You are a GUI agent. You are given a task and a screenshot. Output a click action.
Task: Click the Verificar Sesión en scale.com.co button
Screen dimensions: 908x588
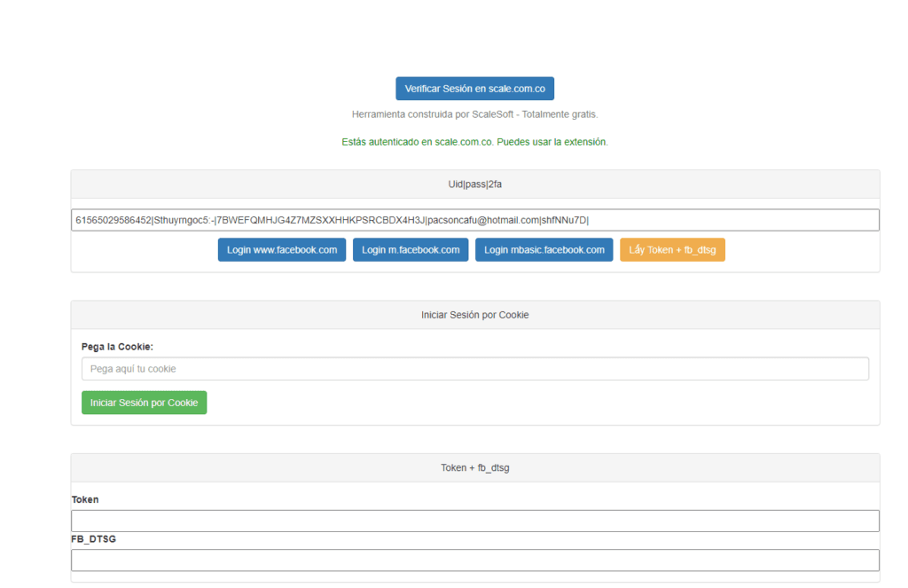tap(474, 89)
